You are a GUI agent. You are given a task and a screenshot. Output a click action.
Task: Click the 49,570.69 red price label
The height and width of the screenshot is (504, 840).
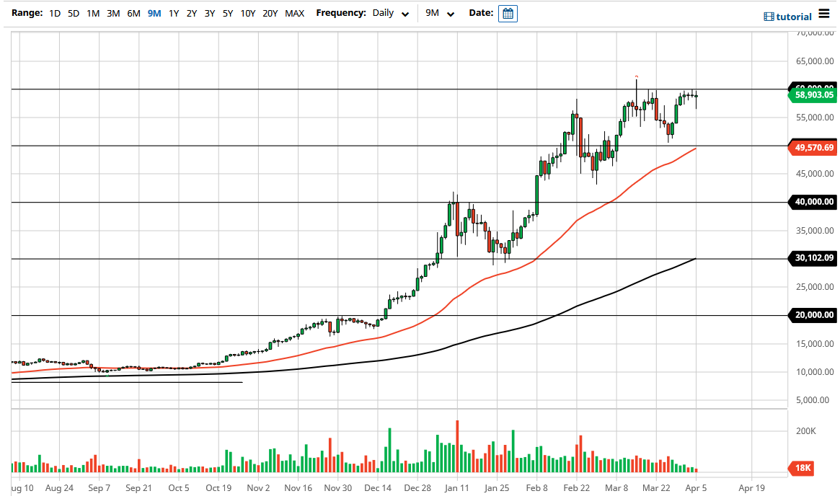(x=813, y=148)
